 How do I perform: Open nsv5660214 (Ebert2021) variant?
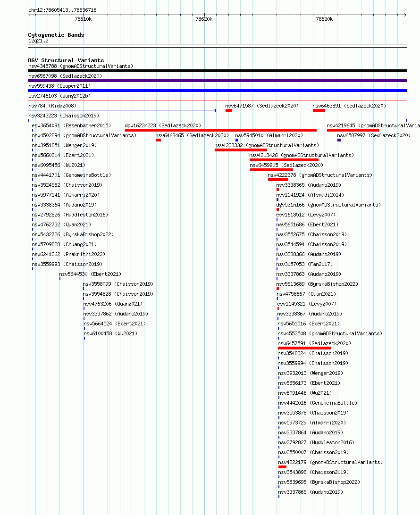(63, 155)
